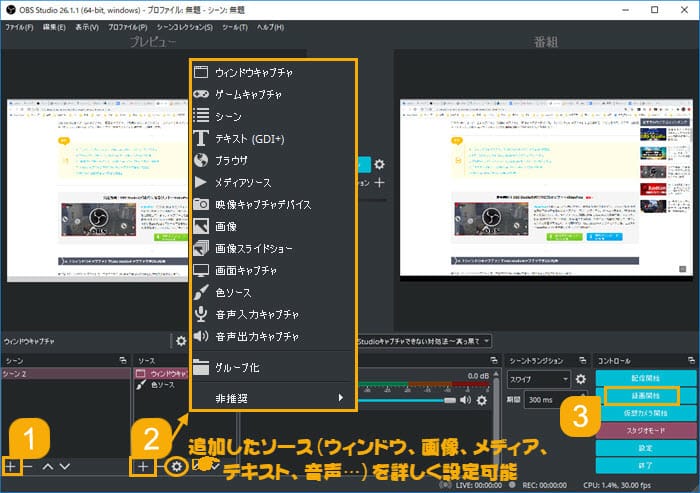Click the 期間 300 ms duration field
The width and height of the screenshot is (700, 493).
point(555,399)
